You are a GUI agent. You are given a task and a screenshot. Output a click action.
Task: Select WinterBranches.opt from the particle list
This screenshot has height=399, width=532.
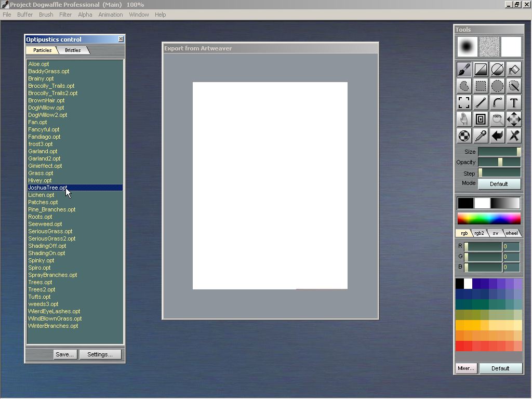tap(53, 326)
